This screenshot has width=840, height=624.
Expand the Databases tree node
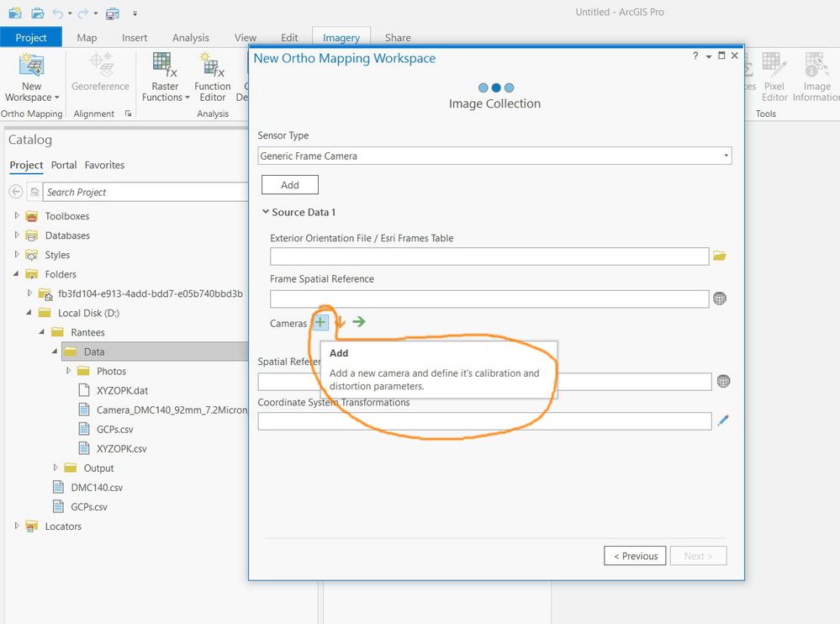click(17, 235)
